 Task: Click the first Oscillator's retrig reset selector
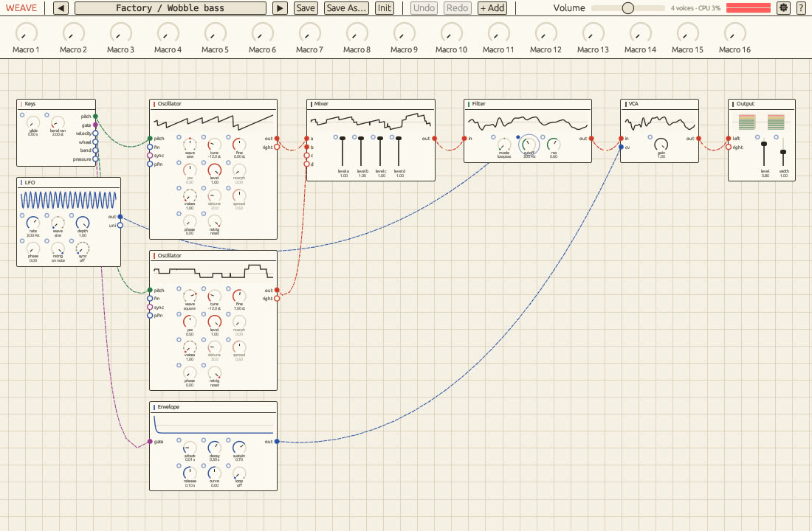(214, 221)
